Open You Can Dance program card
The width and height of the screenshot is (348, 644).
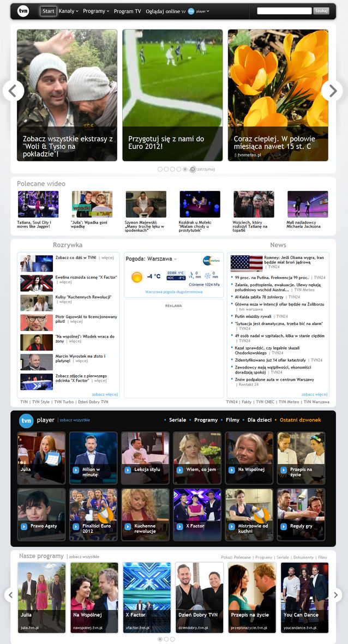point(304,598)
